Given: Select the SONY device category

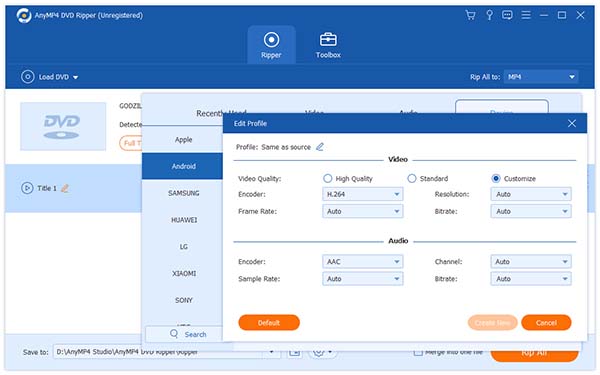Looking at the screenshot, I should [183, 300].
